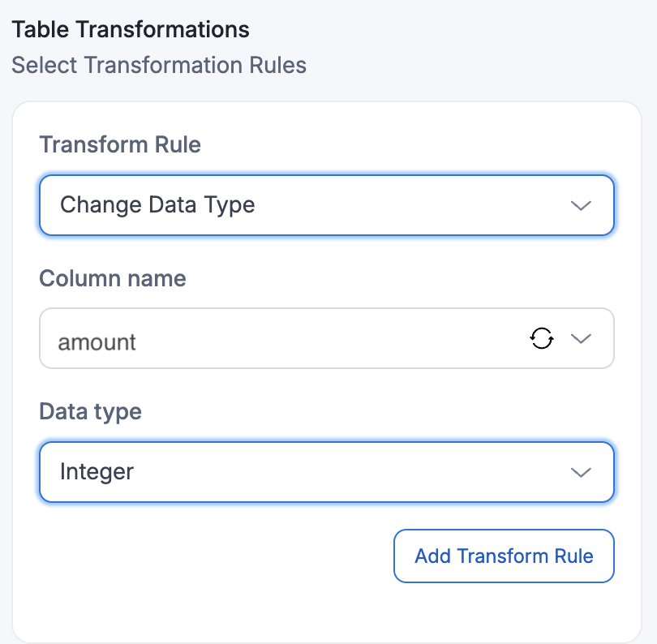This screenshot has height=644, width=657.
Task: Click the Column name chevron arrow
Action: pyautogui.click(x=581, y=339)
